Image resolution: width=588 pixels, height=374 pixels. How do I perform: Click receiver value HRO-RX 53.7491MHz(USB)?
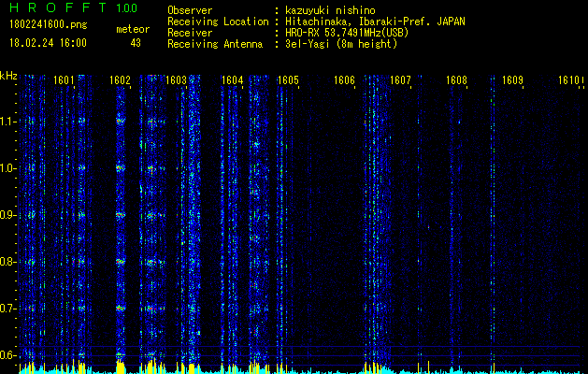point(347,33)
